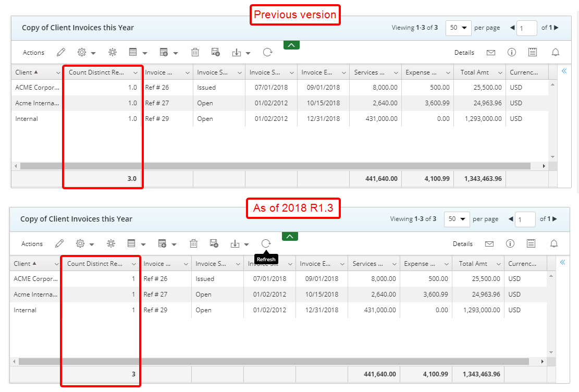Click save-as icon in top panel
This screenshot has width=579, height=392.
[x=216, y=53]
